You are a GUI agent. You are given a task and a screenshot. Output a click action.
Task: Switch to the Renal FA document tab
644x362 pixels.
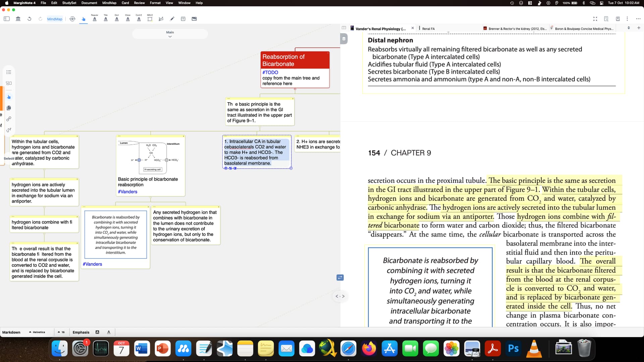[x=428, y=29]
